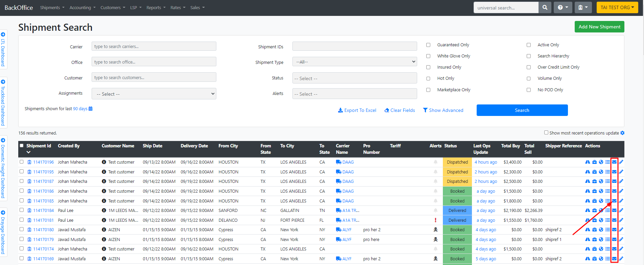Click truck icon for carrier DAAG in row 114170185

click(338, 201)
